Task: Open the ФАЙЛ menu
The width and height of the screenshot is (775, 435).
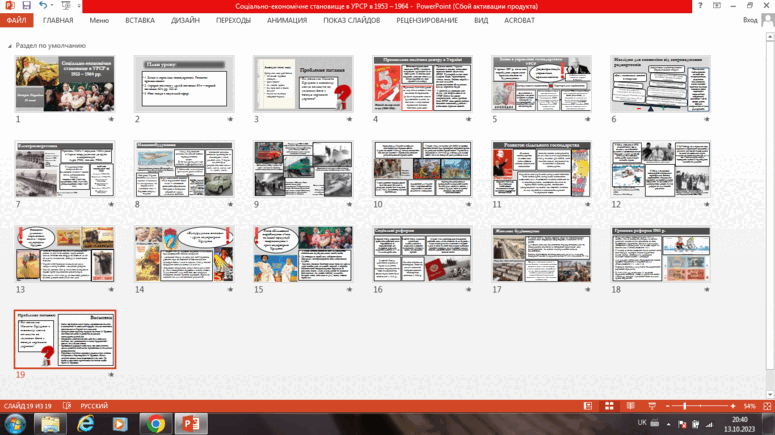Action: click(17, 20)
